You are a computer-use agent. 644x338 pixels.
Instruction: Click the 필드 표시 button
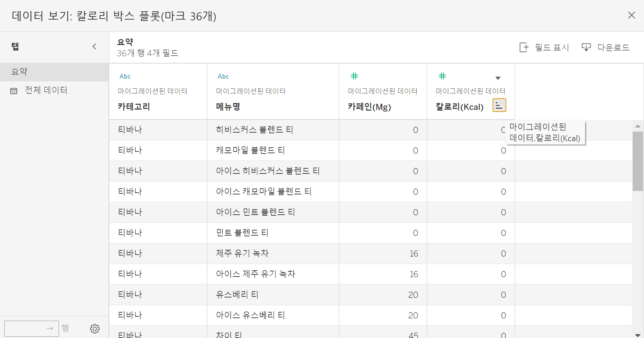click(544, 47)
